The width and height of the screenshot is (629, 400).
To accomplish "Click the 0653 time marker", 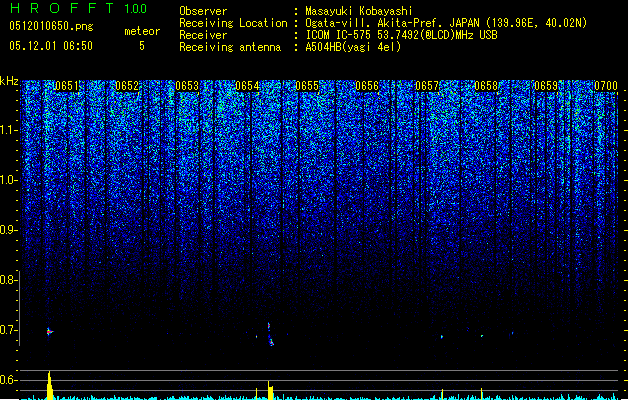I will point(187,86).
